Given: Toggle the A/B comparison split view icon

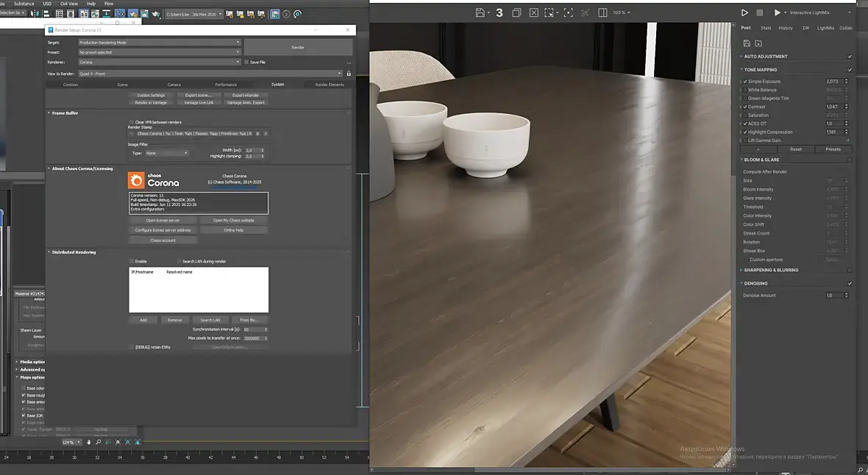Looking at the screenshot, I should [603, 12].
